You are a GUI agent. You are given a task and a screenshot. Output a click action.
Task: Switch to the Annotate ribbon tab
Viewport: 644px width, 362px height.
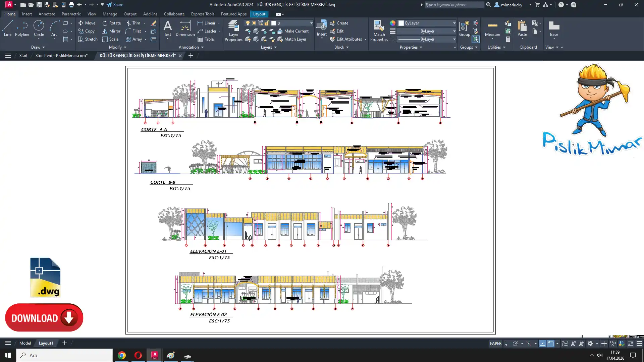47,14
